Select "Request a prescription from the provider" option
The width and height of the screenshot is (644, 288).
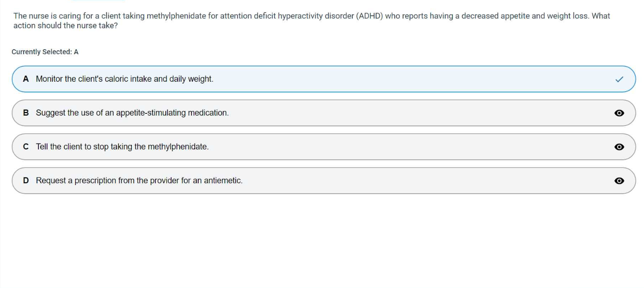[139, 181]
